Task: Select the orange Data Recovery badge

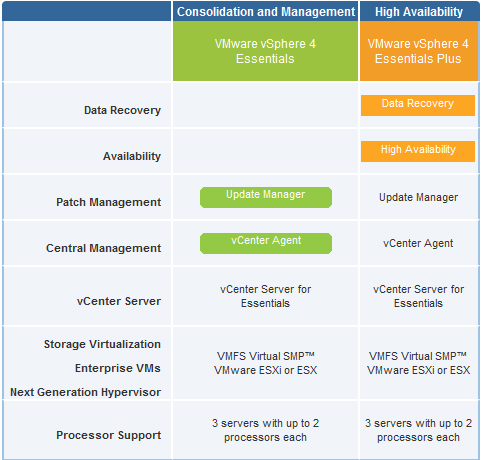Action: coord(418,105)
